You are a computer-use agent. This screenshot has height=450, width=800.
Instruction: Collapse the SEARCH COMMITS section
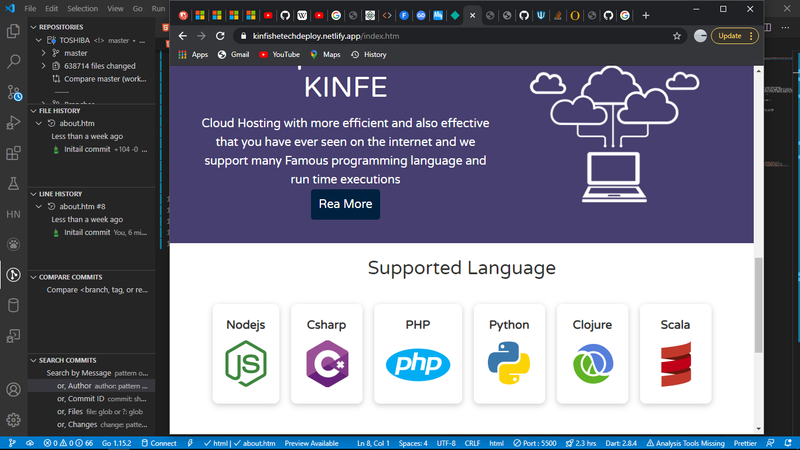(x=33, y=360)
